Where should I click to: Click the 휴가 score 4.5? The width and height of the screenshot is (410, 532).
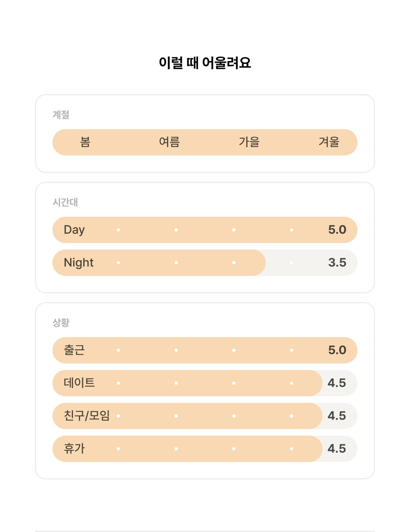[x=337, y=448]
